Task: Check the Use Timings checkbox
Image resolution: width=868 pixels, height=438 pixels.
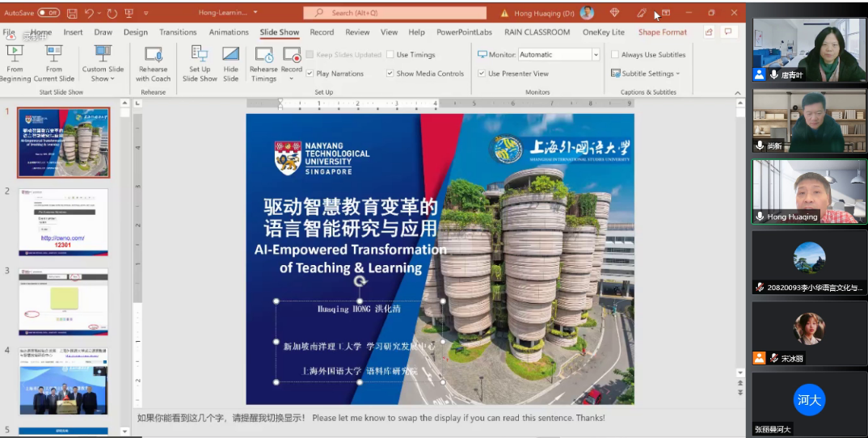Action: point(391,55)
